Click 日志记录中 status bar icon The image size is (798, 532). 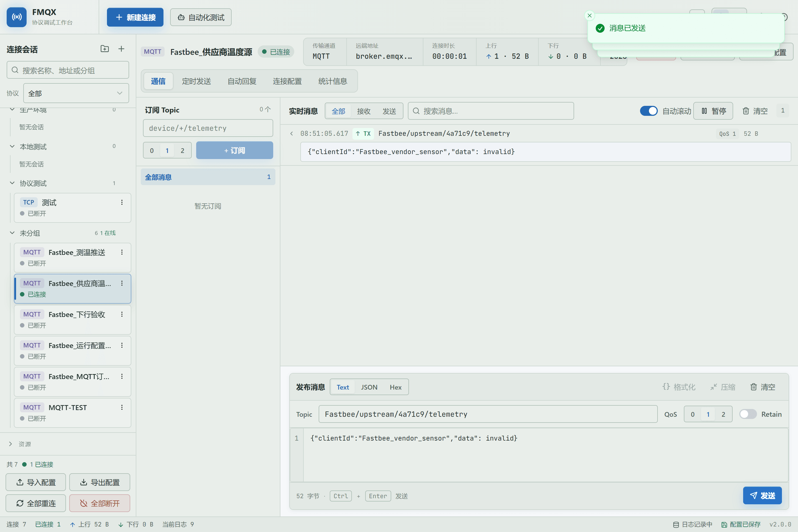point(676,525)
